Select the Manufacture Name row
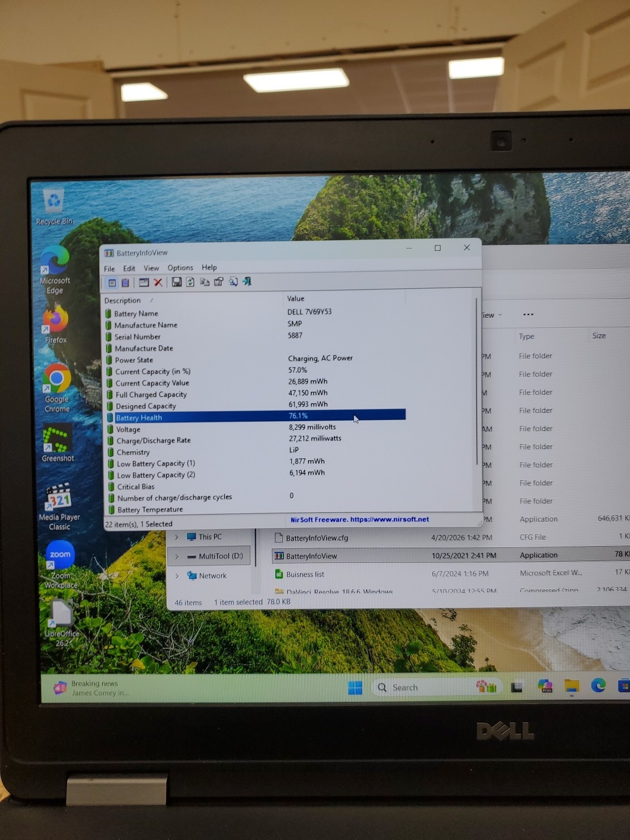The height and width of the screenshot is (840, 630). click(x=255, y=324)
